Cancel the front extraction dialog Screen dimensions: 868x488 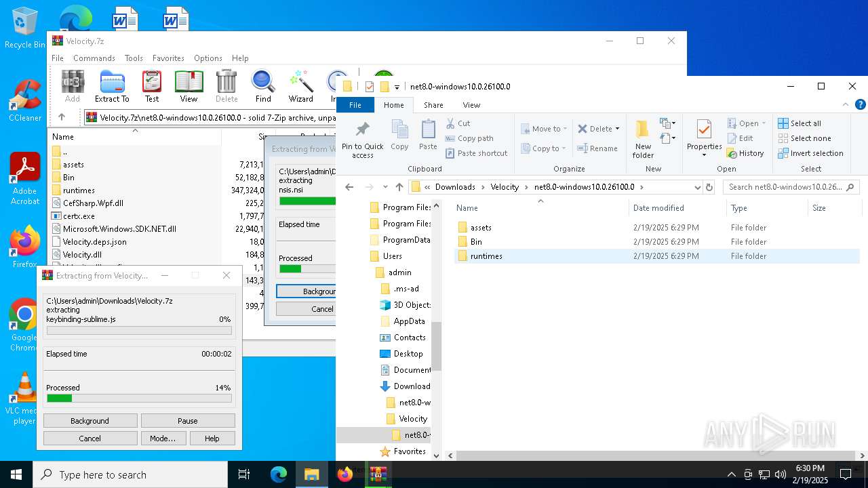click(x=90, y=439)
